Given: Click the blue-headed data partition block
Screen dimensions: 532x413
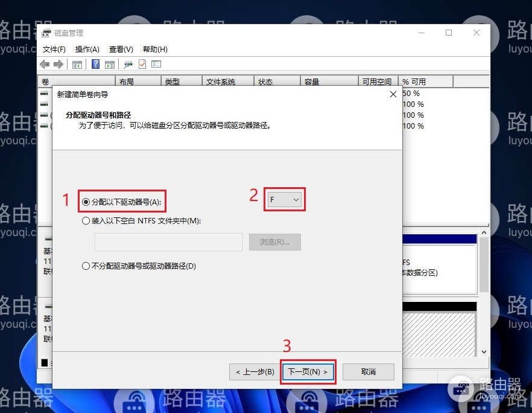Looking at the screenshot, I should [440, 264].
